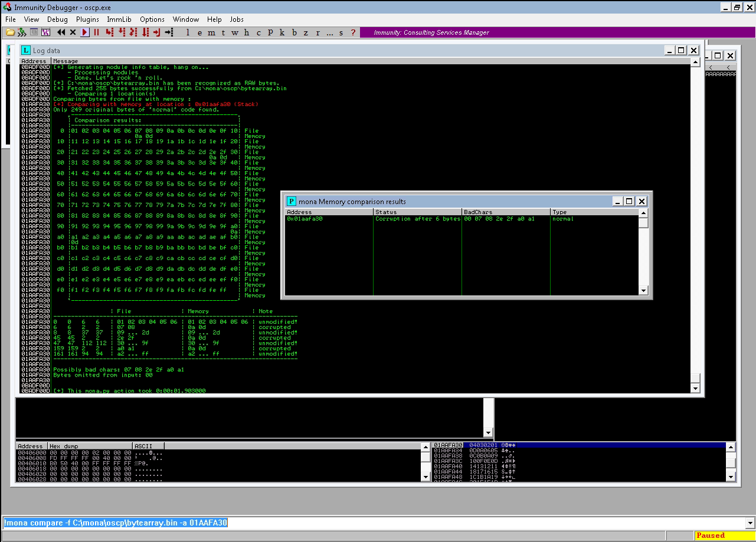Click the Immunity Consulting Services Manager banner
This screenshot has width=756, height=542.
click(x=557, y=32)
